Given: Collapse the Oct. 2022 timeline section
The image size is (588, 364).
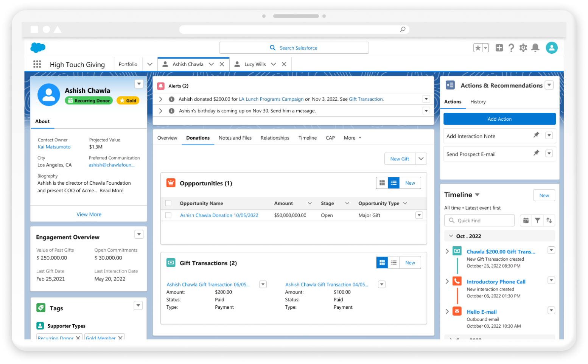Looking at the screenshot, I should coord(451,236).
